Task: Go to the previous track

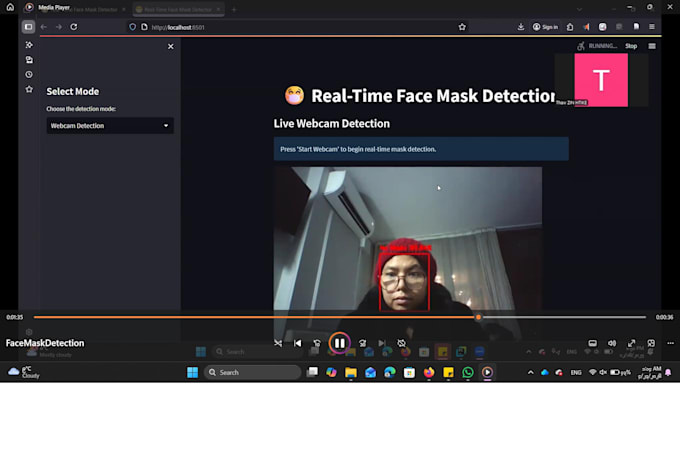Action: click(x=298, y=343)
